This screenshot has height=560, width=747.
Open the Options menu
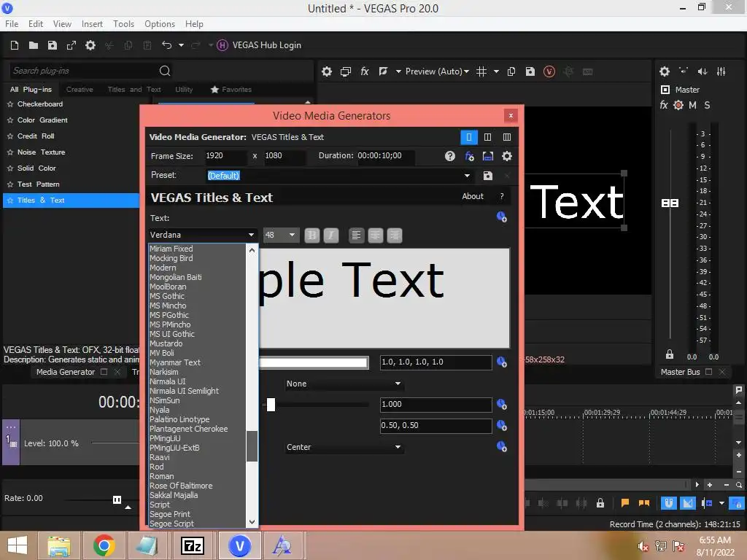point(160,24)
